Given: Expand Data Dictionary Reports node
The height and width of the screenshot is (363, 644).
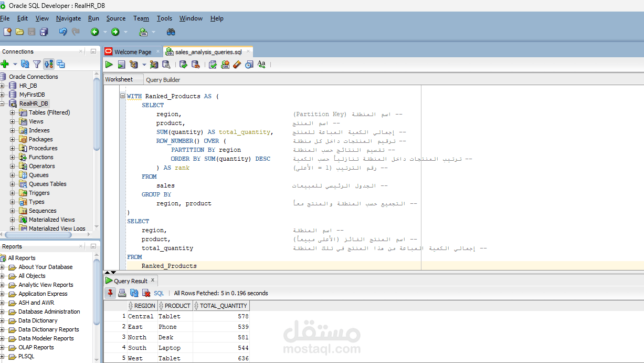Looking at the screenshot, I should click(3, 329).
